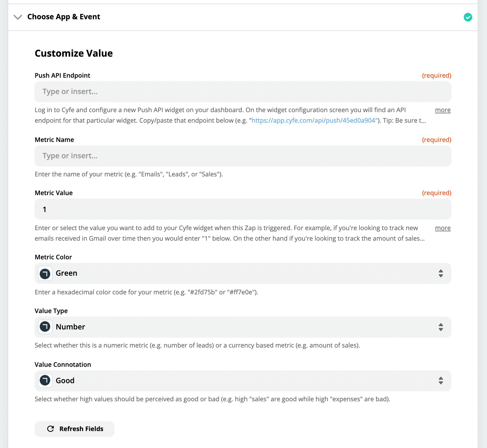Click the stepper arrows on Value Type field
This screenshot has height=448, width=487.
coord(441,327)
